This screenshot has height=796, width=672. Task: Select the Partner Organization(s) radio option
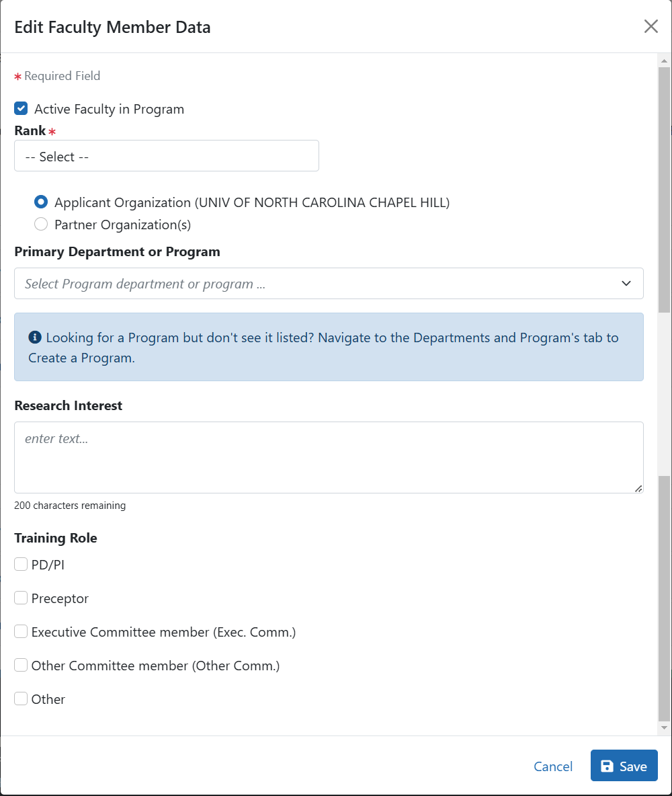[41, 224]
